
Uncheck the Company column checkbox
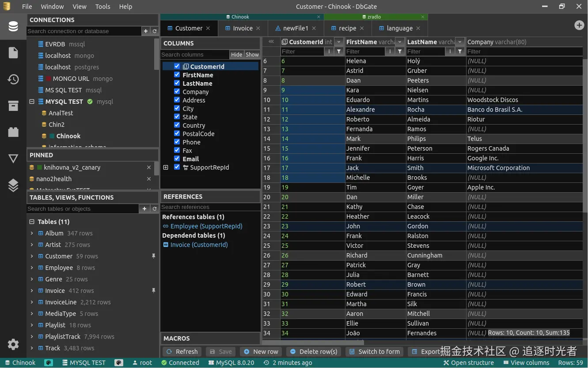pyautogui.click(x=177, y=92)
